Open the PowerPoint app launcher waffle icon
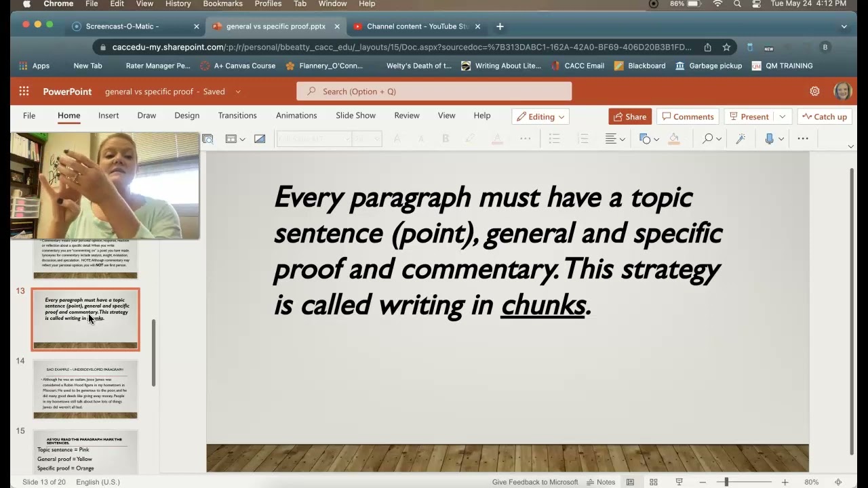Viewport: 868px width, 488px height. coord(24,91)
